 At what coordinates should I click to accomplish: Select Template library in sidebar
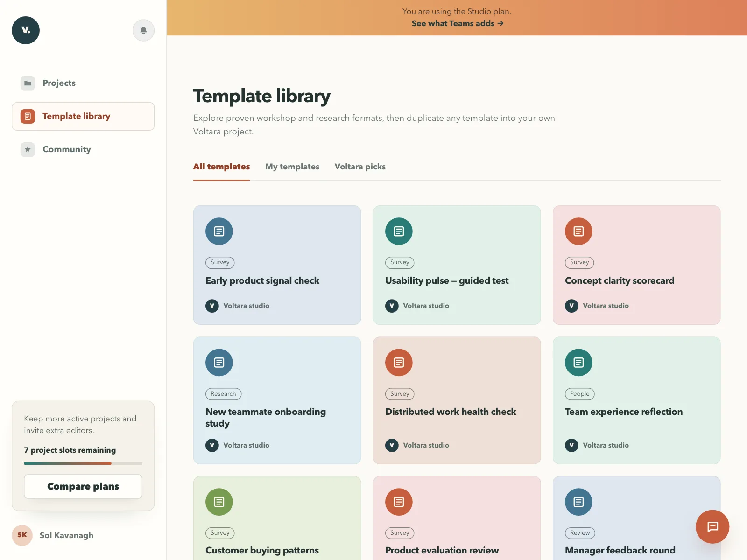click(x=83, y=116)
